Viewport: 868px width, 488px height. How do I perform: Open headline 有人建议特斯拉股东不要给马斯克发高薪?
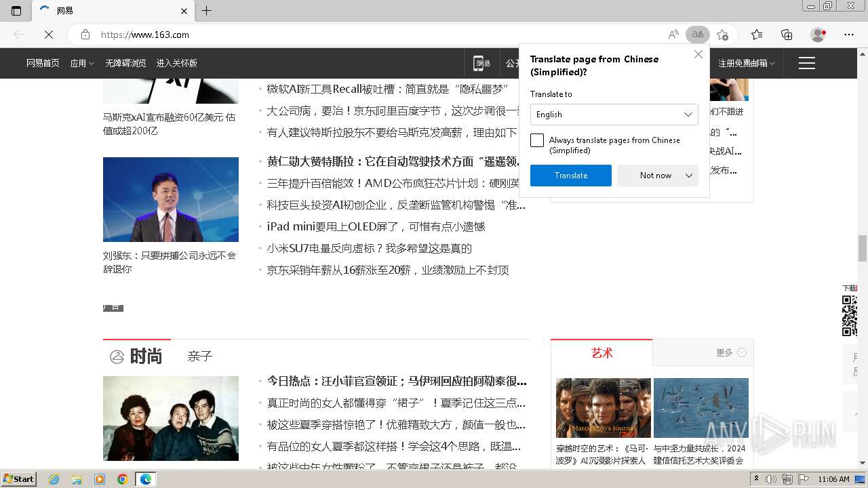[392, 132]
